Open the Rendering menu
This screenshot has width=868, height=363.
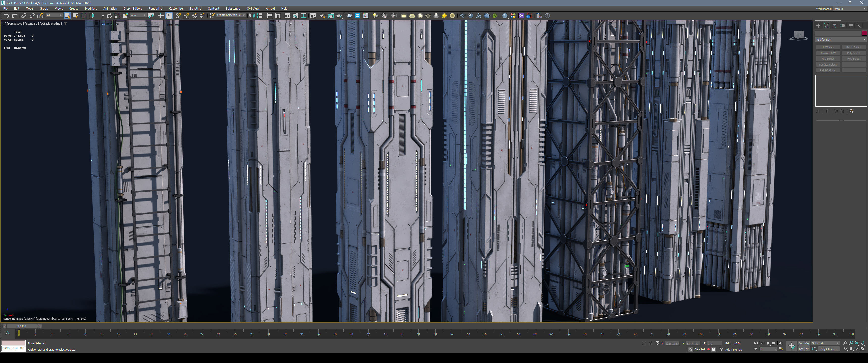click(x=155, y=8)
